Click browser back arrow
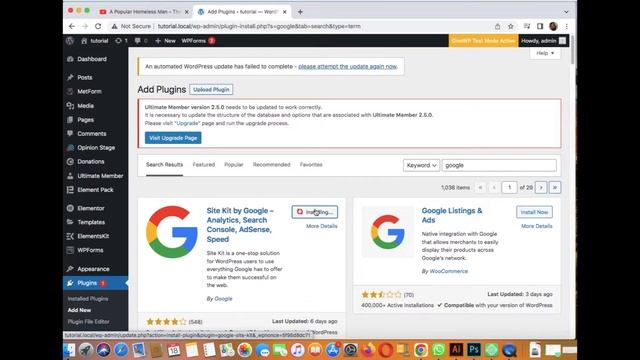640x360 pixels. point(72,26)
